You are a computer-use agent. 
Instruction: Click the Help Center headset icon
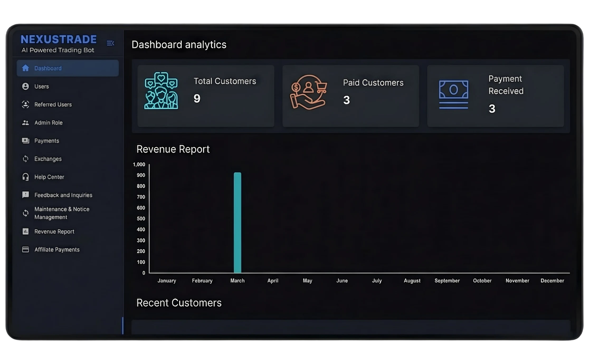pyautogui.click(x=25, y=177)
